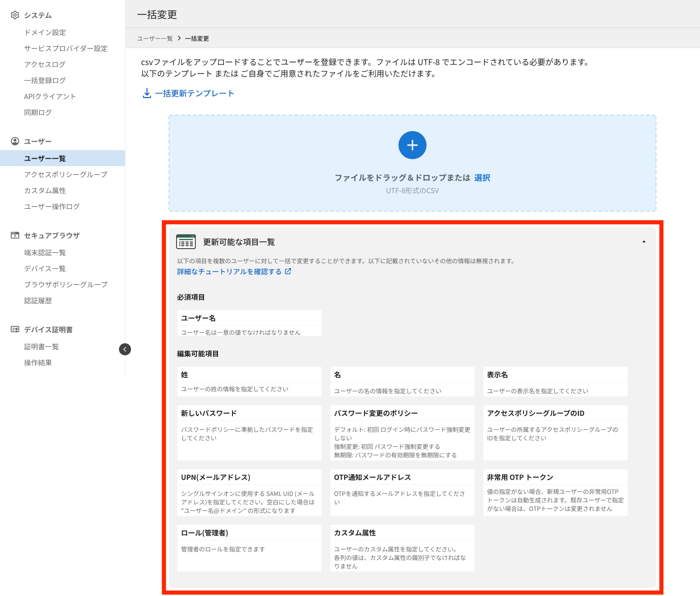700x596 pixels.
Task: Click the 選択 file chooser link
Action: [482, 178]
